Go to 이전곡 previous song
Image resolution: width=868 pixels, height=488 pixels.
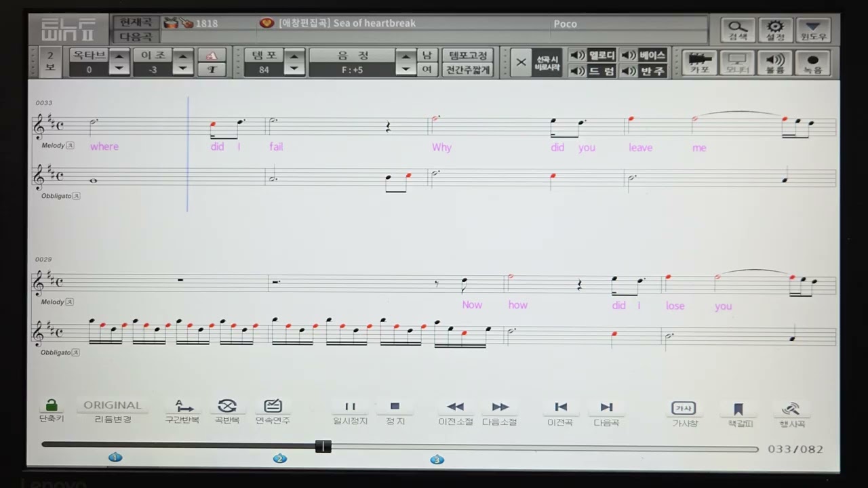coord(560,412)
